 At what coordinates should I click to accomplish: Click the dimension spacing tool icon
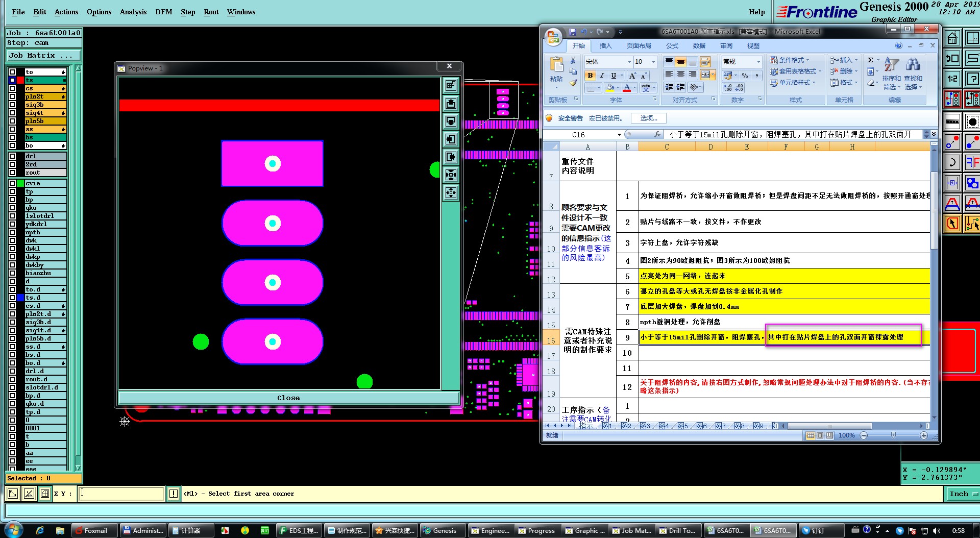952,183
